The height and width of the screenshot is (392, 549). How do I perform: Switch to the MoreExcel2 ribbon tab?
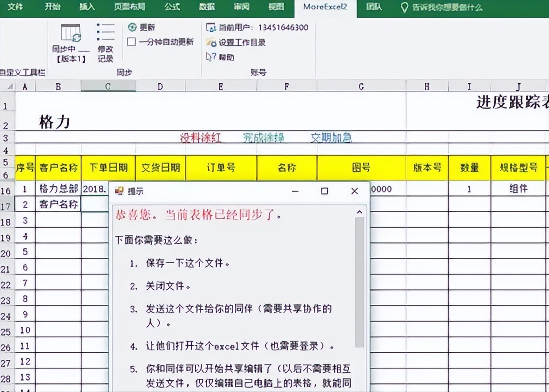pyautogui.click(x=325, y=7)
